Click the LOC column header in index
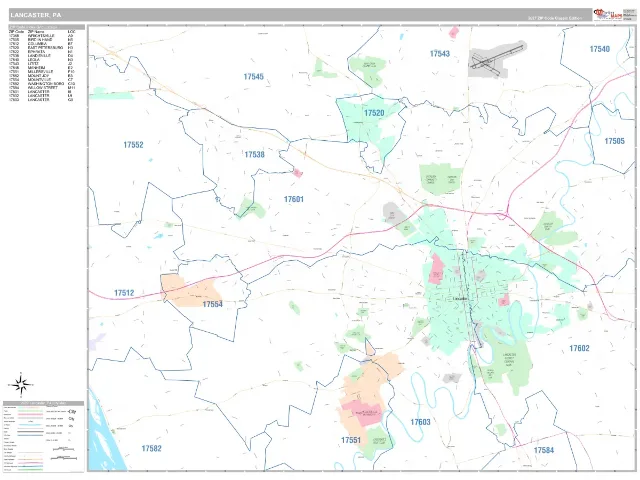This screenshot has height=480, width=640. (x=71, y=31)
